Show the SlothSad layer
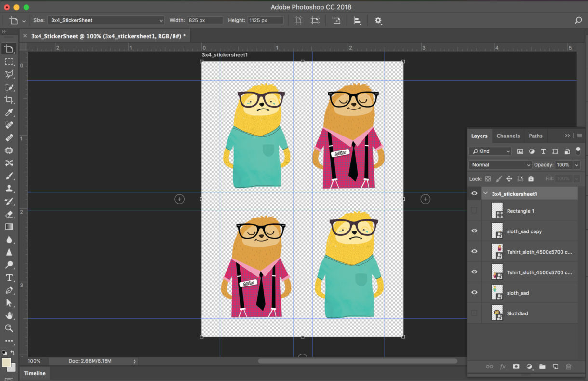Screen dimensions: 588x381 474,313
